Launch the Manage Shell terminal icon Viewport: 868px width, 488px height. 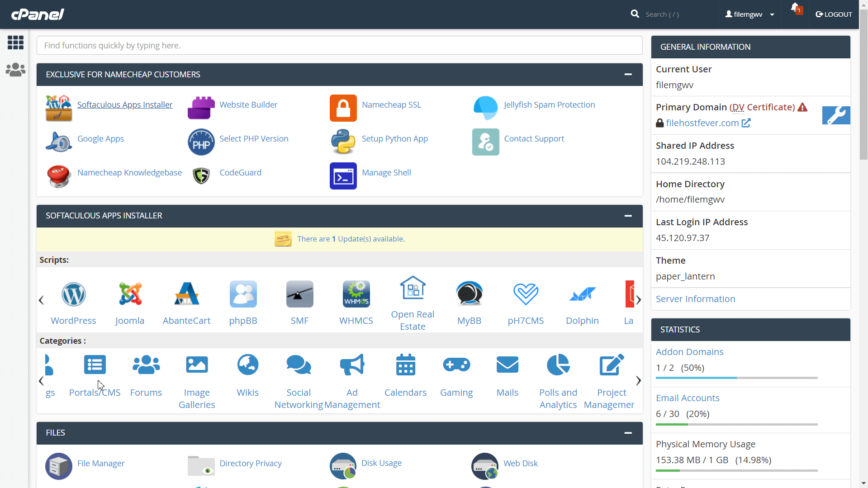pos(343,176)
